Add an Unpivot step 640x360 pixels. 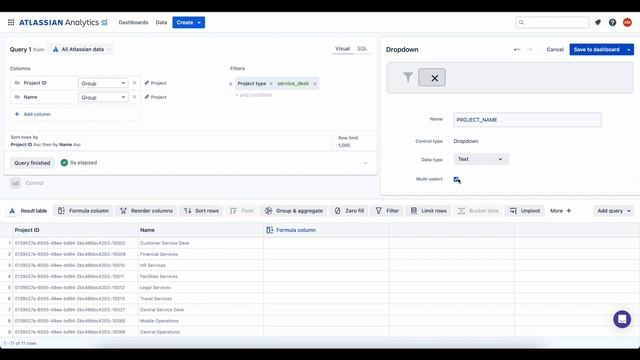pyautogui.click(x=525, y=211)
